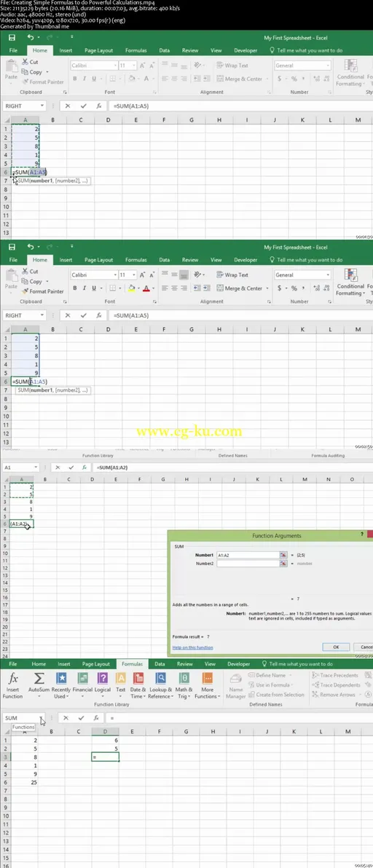Expand Clipboard dialog launcher in second frame
373x868 pixels.
[x=65, y=301]
